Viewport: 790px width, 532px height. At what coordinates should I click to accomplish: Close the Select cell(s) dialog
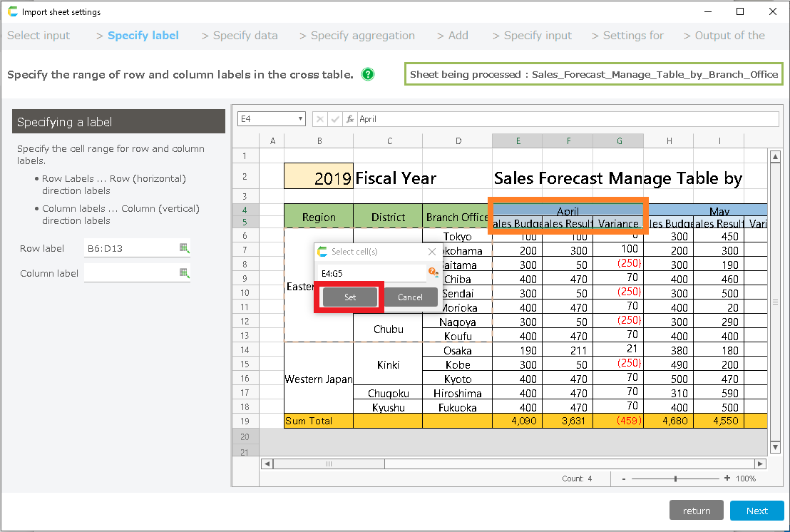click(x=431, y=252)
